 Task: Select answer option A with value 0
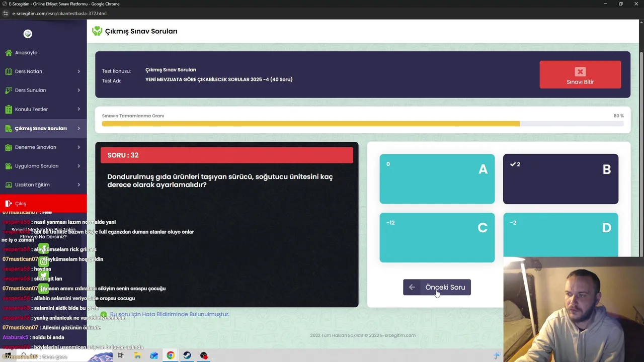click(x=437, y=179)
